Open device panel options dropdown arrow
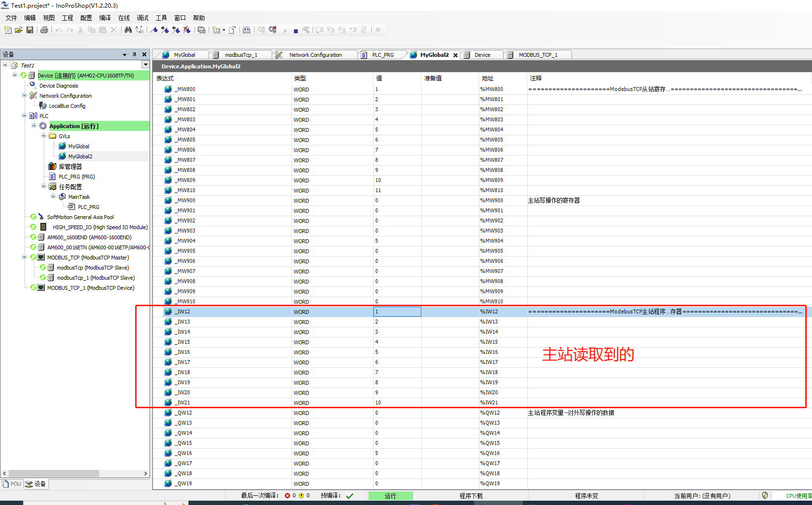This screenshot has height=505, width=812. click(125, 54)
